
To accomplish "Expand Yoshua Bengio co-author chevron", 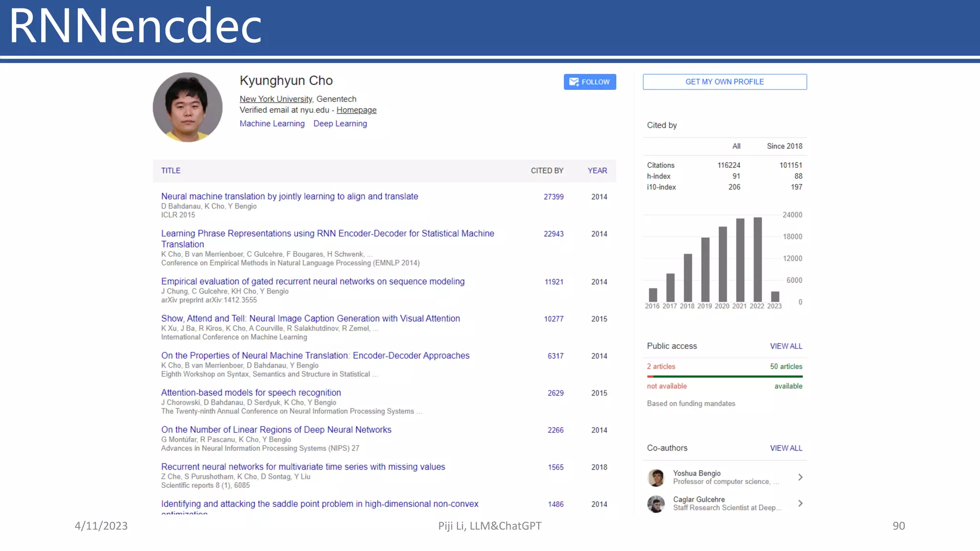I will (800, 477).
